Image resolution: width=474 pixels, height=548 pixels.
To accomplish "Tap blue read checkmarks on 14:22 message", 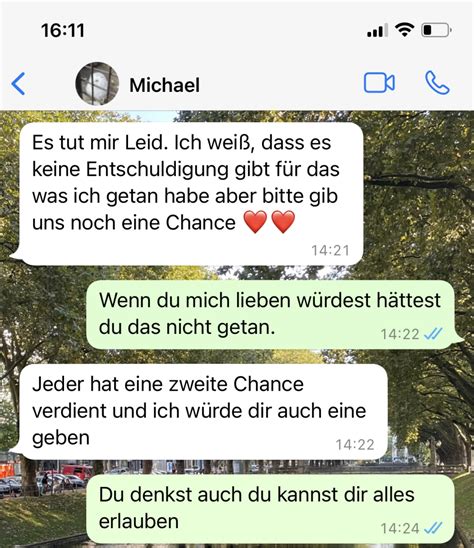I will click(x=433, y=334).
